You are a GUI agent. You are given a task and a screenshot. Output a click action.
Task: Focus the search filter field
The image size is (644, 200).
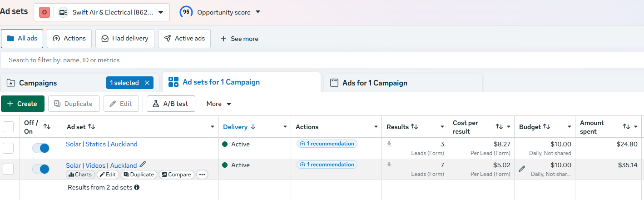322,60
